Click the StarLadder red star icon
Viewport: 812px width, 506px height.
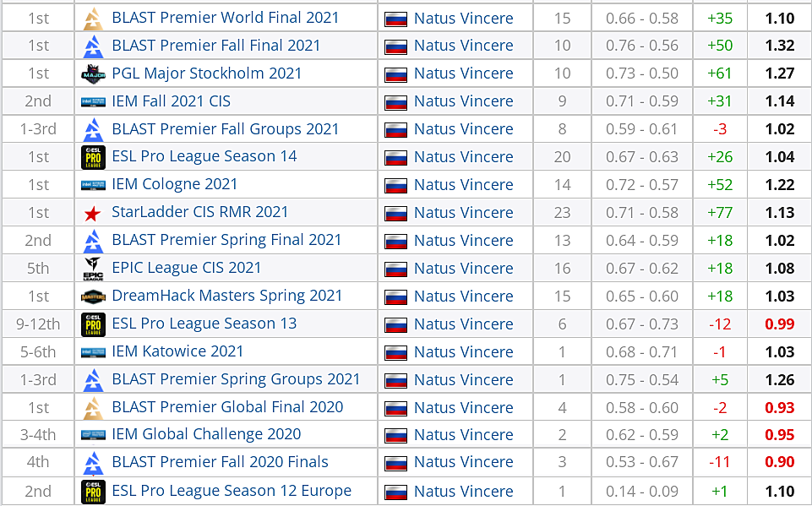pos(92,213)
